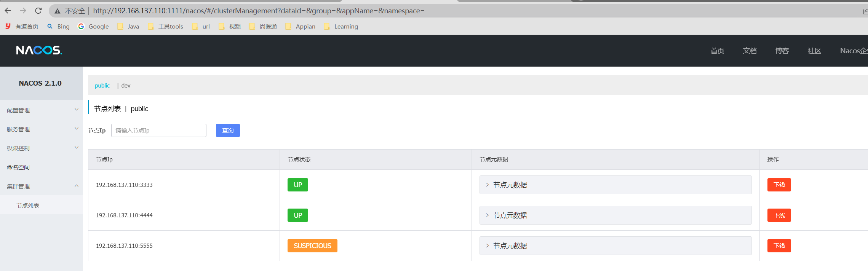Expand the 配置管理 sidebar menu
The width and height of the screenshot is (868, 271).
click(42, 110)
